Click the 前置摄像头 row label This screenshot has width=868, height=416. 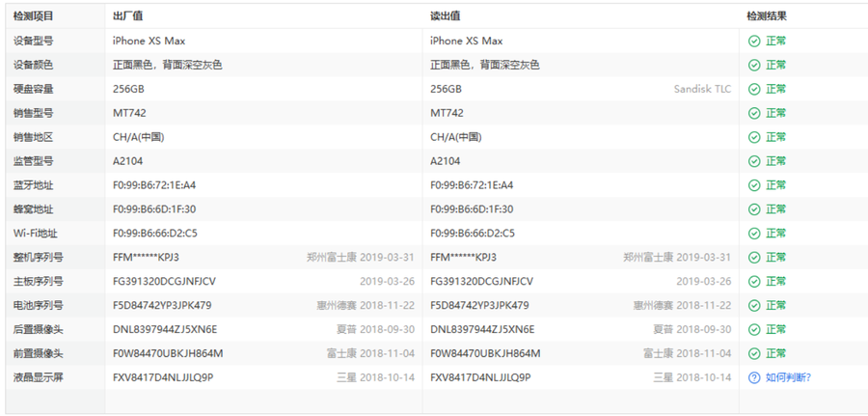39,353
